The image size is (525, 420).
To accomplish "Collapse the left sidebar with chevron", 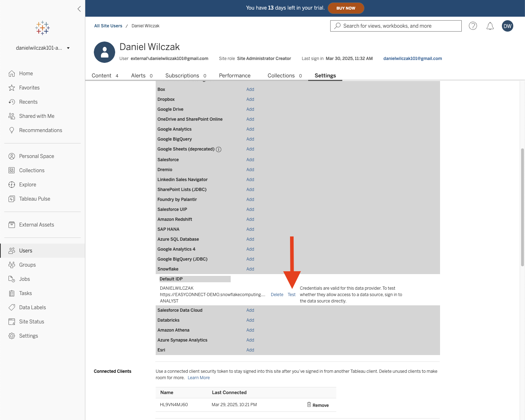I will click(79, 9).
